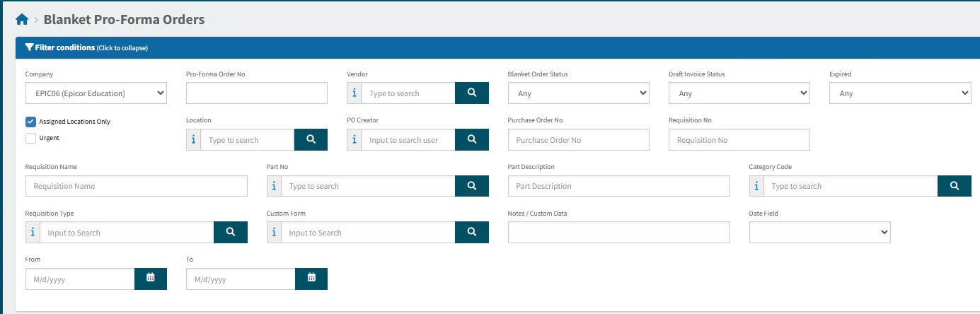Collapse the Filter conditions panel header
The height and width of the screenshot is (314, 980).
coord(86,48)
